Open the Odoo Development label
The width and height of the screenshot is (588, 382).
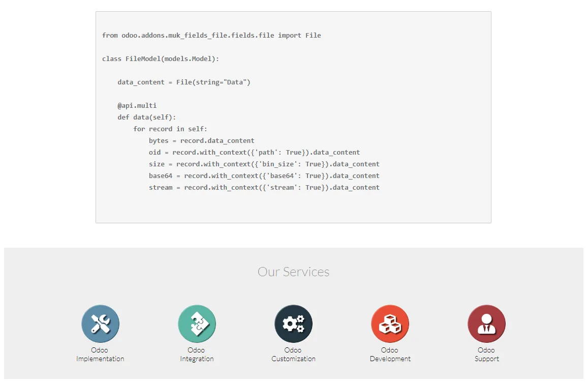pos(390,354)
